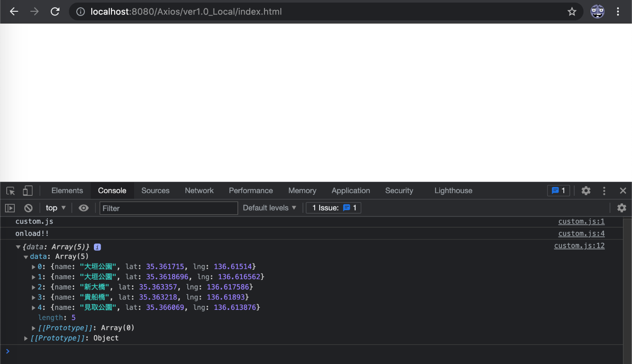Open DevTools more options kebab menu
632x364 pixels.
pyautogui.click(x=604, y=191)
